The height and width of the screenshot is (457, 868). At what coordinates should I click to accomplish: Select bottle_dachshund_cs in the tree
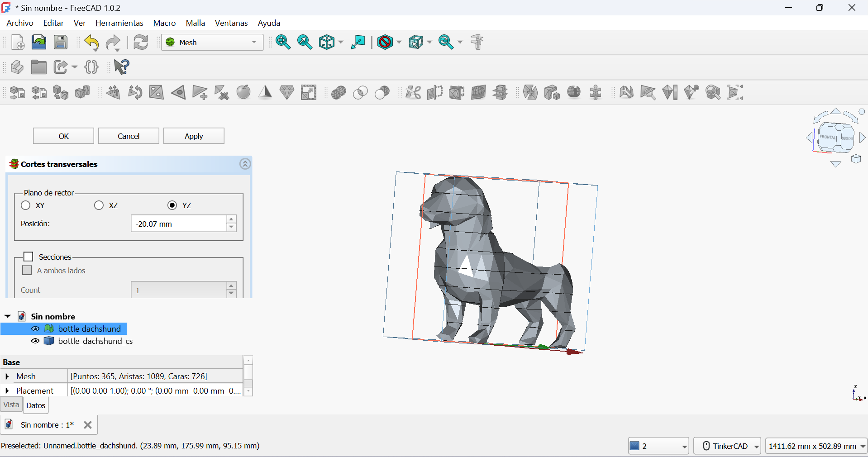95,341
